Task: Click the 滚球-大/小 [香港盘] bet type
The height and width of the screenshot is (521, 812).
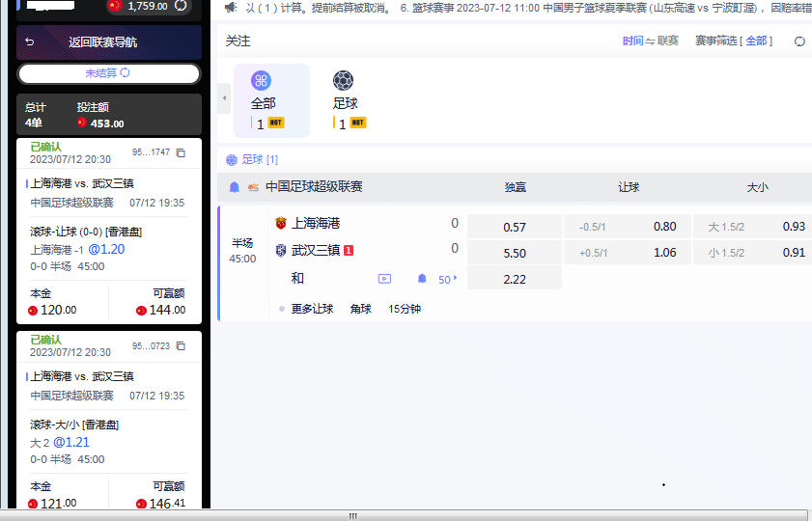Action: [74, 425]
